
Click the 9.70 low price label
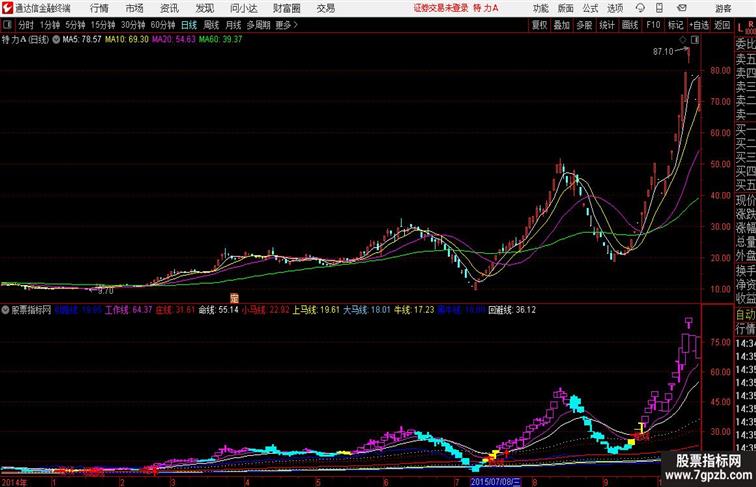pos(105,291)
